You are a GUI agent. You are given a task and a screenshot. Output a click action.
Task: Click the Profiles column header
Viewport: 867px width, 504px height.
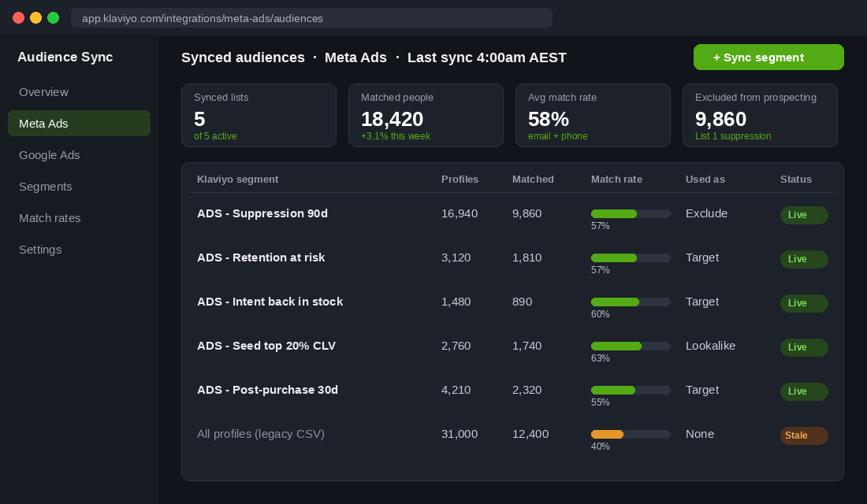coord(460,180)
